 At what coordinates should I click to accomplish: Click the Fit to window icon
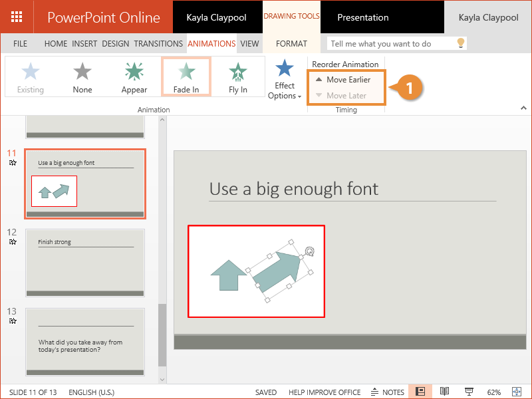517,392
